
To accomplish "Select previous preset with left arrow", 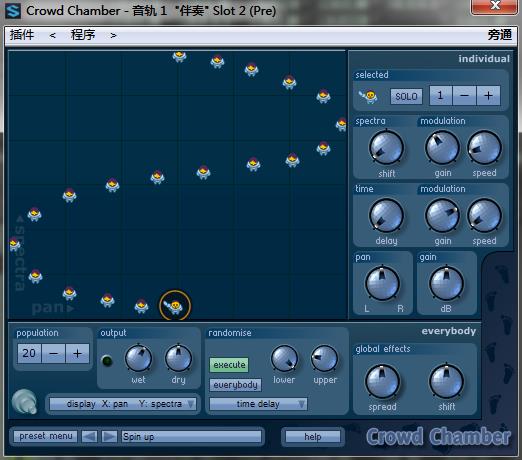I will click(x=90, y=436).
